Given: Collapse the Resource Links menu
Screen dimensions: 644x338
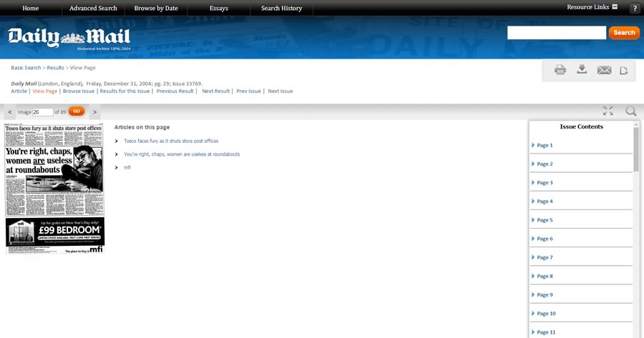Looking at the screenshot, I should [615, 6].
